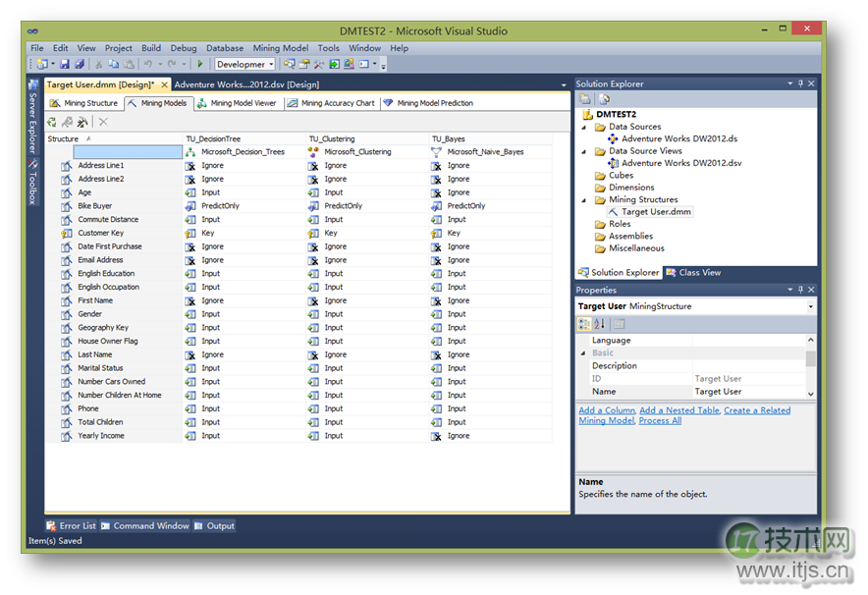Image resolution: width=868 pixels, height=595 pixels.
Task: Click the Microsoft_Naive_Bayes algorithm icon
Action: [436, 152]
